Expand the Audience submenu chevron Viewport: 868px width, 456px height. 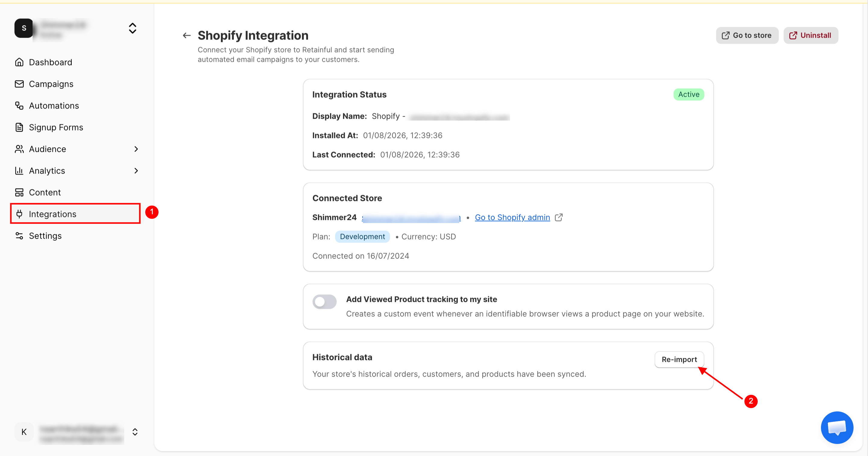click(x=136, y=149)
